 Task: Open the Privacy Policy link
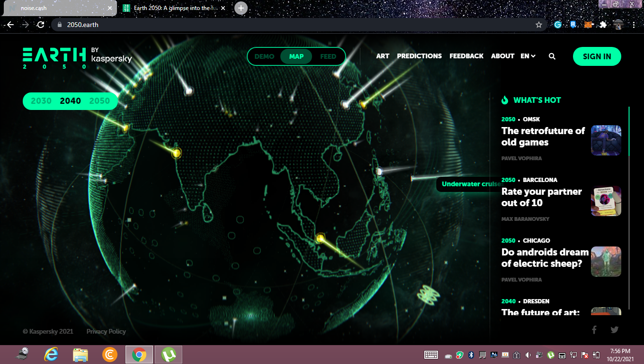click(x=106, y=331)
